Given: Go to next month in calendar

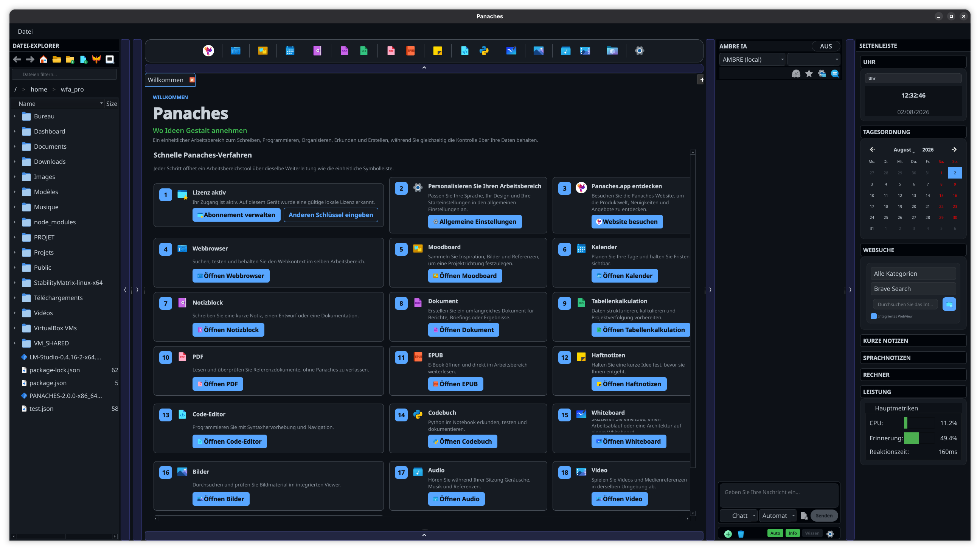Looking at the screenshot, I should 954,149.
